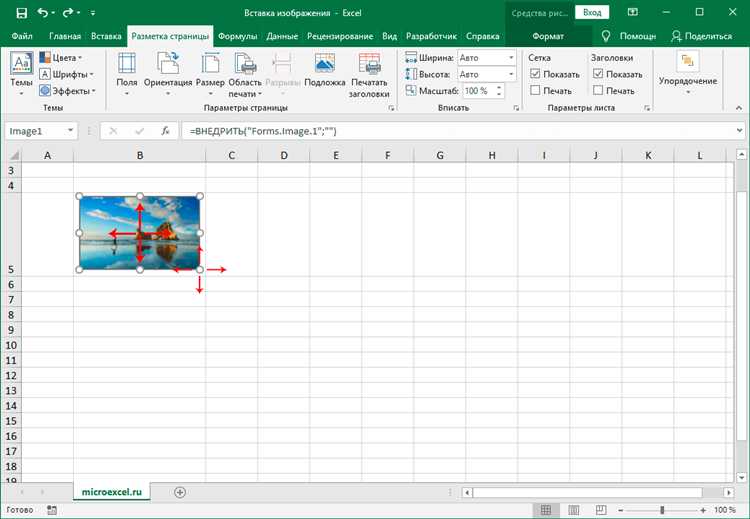The width and height of the screenshot is (750, 519).
Task: Open the Ориентация orientation menu
Action: pos(168,74)
